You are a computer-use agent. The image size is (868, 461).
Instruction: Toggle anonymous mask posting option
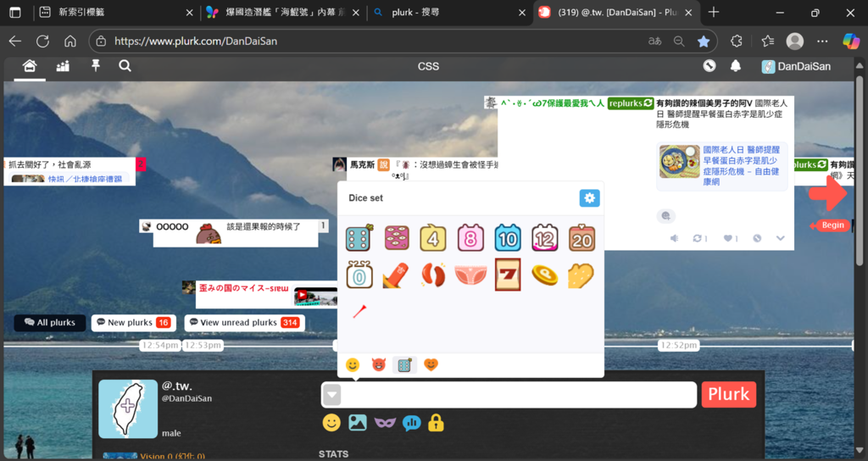point(385,422)
